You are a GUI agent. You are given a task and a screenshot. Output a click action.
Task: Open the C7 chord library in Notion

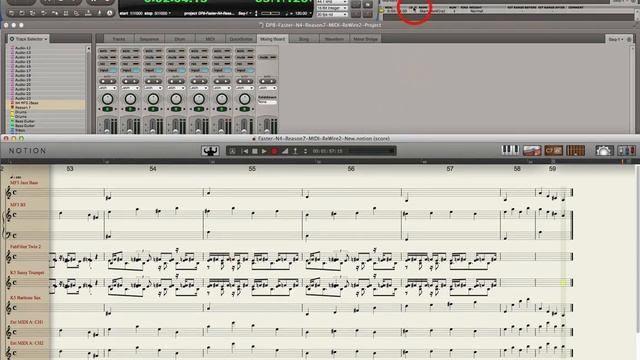553,150
